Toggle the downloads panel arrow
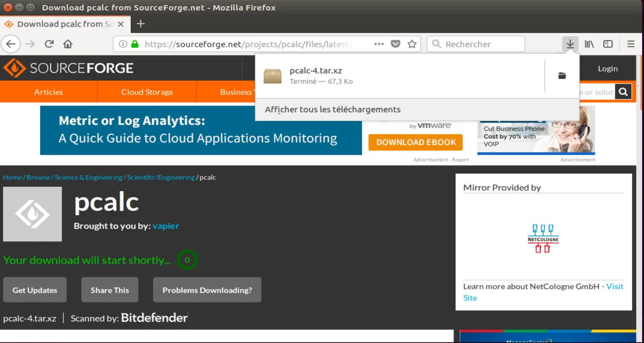The width and height of the screenshot is (644, 343). point(570,44)
